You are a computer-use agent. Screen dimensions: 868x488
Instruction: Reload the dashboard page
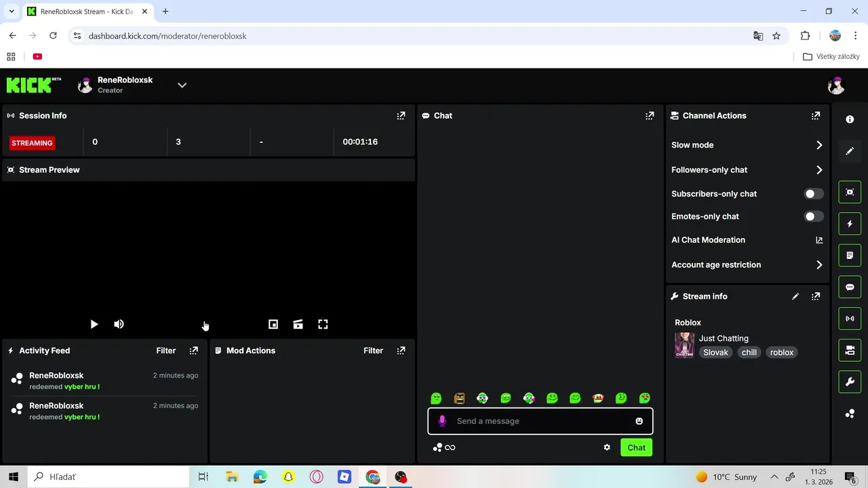click(x=53, y=35)
